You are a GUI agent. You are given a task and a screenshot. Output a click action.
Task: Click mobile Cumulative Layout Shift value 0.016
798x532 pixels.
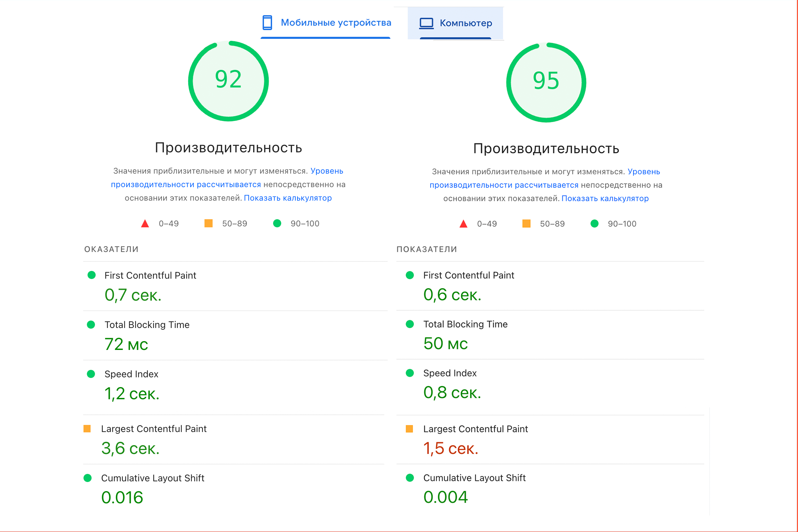(122, 498)
